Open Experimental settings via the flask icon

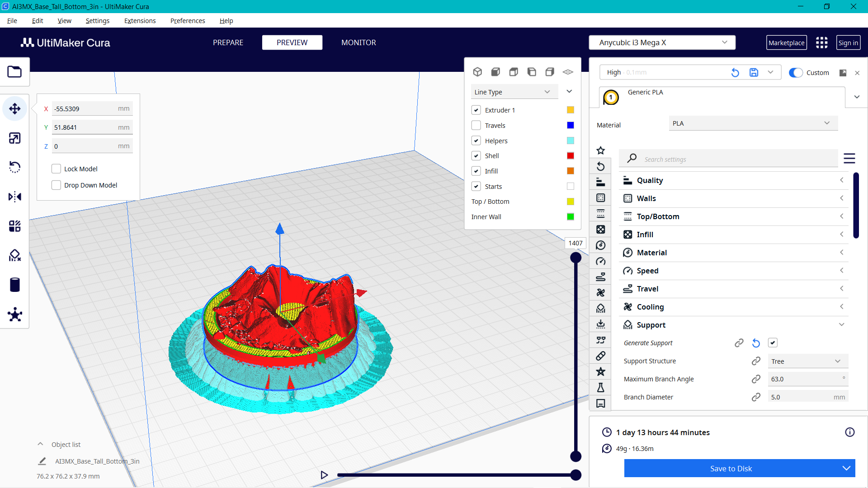600,387
